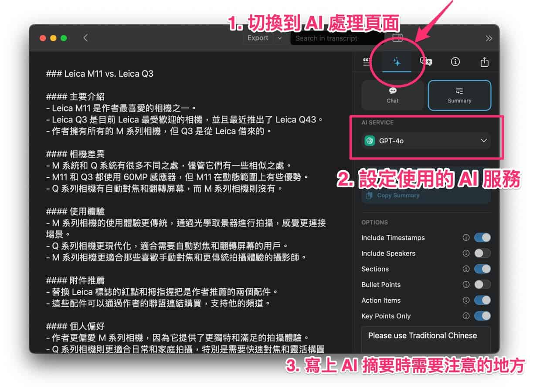Click the Export button
The width and height of the screenshot is (533, 392).
(x=258, y=38)
